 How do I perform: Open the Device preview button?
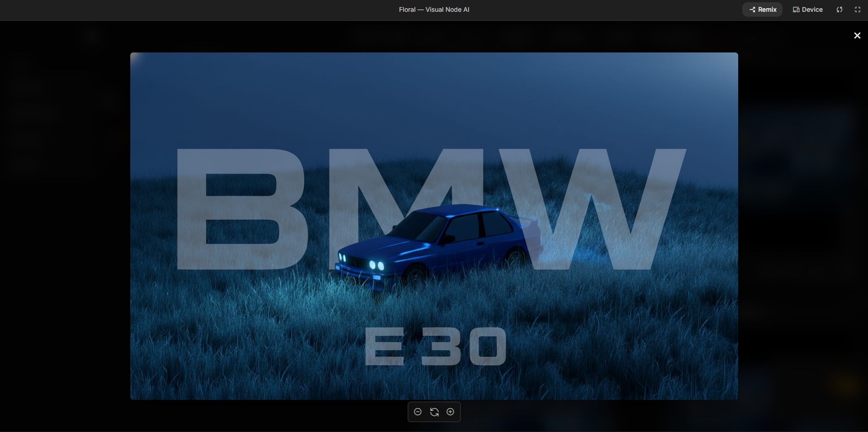click(x=807, y=9)
